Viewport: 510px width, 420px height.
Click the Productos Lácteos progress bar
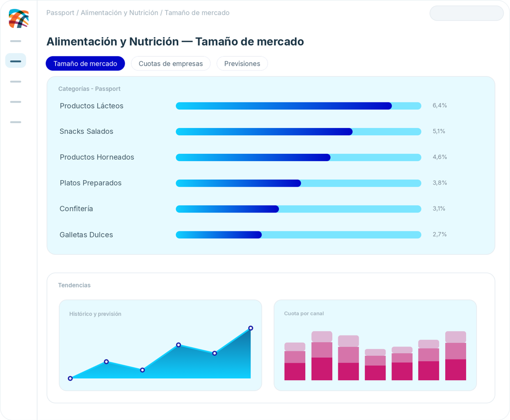(299, 105)
